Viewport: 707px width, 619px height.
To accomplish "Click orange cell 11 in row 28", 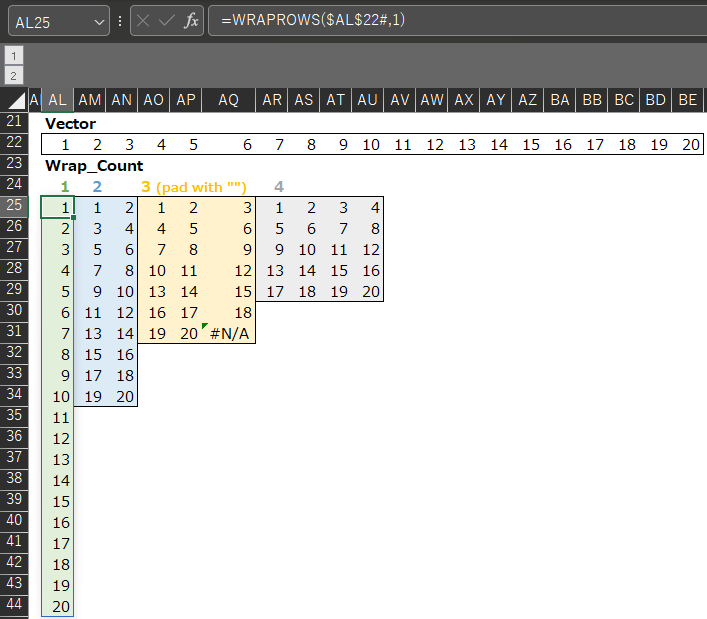I will 186,271.
